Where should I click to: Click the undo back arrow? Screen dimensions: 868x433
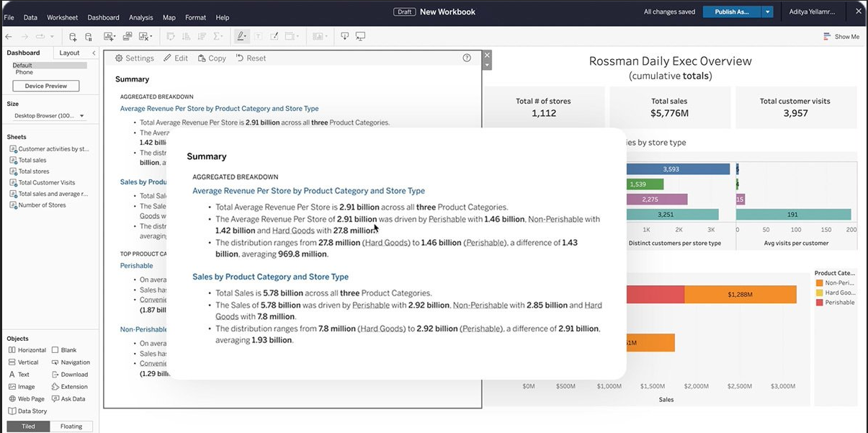coord(9,36)
